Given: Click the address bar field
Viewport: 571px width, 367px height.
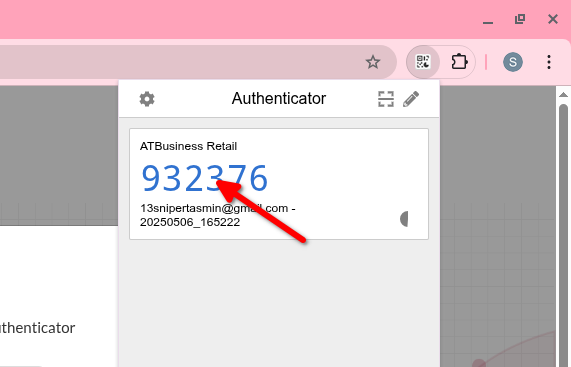Looking at the screenshot, I should point(197,62).
